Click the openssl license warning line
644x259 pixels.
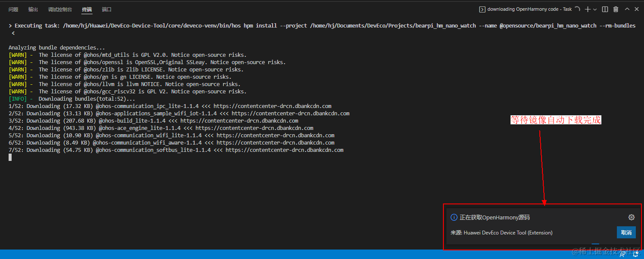tap(147, 62)
